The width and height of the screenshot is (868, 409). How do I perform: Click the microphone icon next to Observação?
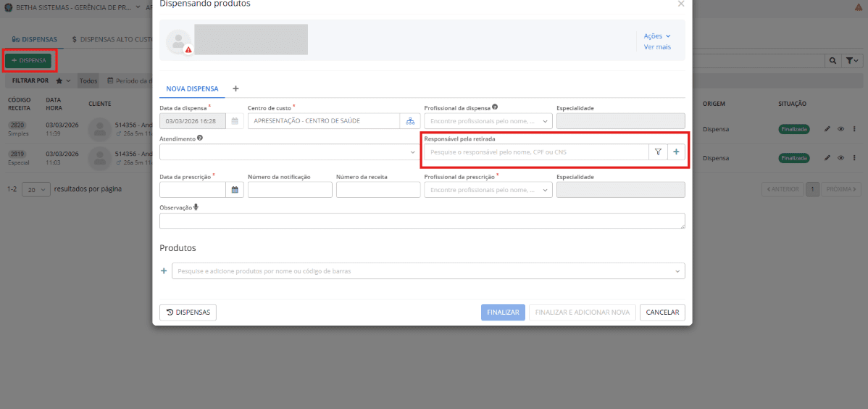(196, 207)
